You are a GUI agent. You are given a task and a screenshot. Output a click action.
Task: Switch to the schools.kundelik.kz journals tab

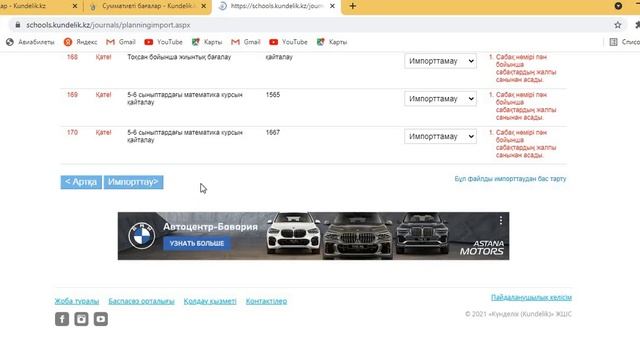[x=276, y=6]
